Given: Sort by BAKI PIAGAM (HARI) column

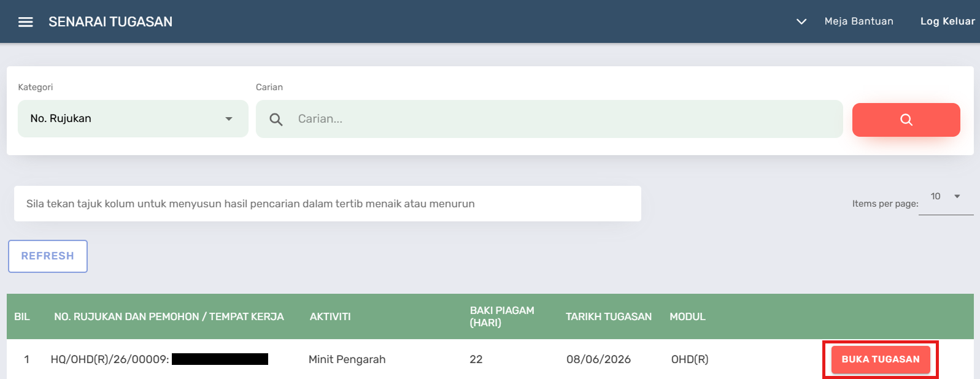Looking at the screenshot, I should point(502,316).
